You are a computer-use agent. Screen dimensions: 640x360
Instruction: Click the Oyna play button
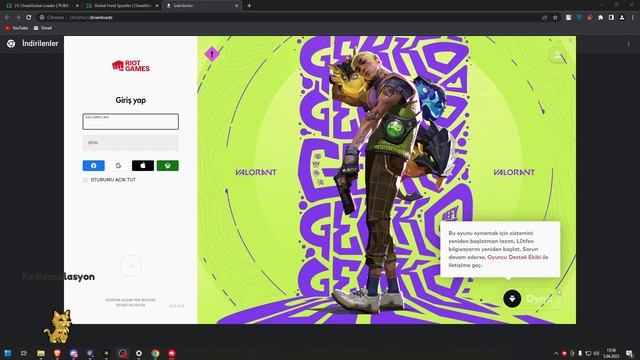coord(539,299)
